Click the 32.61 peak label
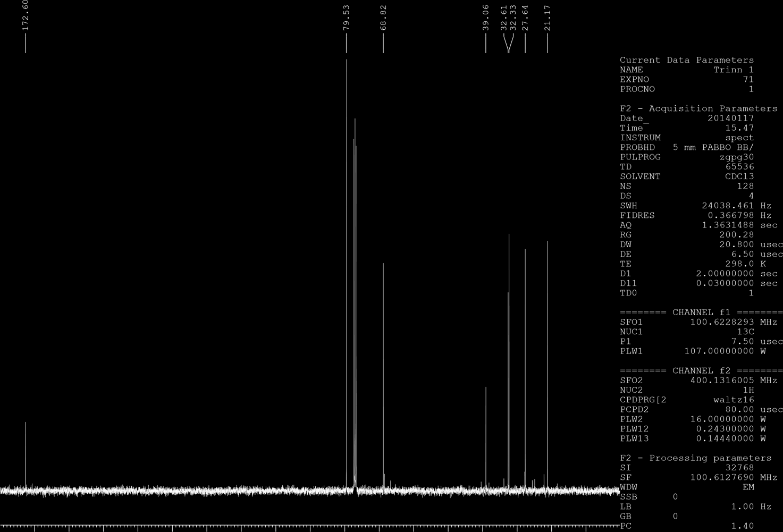Image resolution: width=783 pixels, height=532 pixels. pos(504,18)
